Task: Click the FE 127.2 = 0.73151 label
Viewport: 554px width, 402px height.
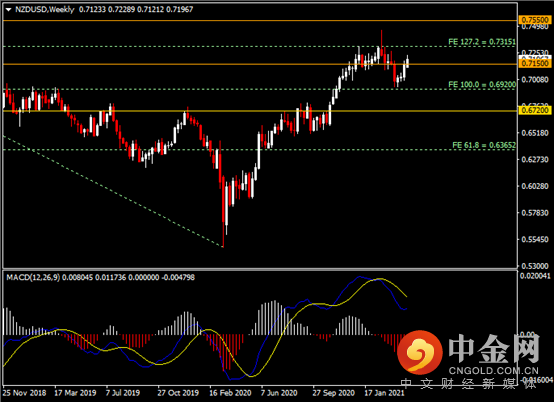Action: tap(482, 42)
